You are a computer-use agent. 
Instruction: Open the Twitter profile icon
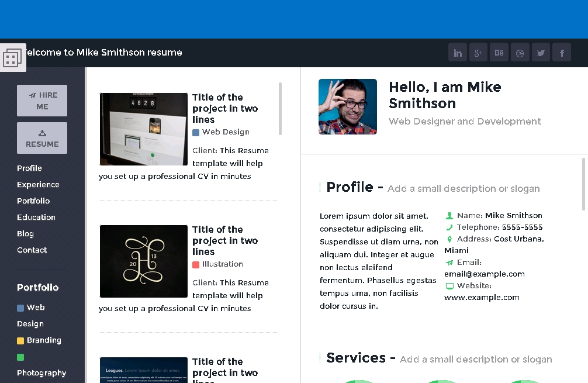coord(541,53)
